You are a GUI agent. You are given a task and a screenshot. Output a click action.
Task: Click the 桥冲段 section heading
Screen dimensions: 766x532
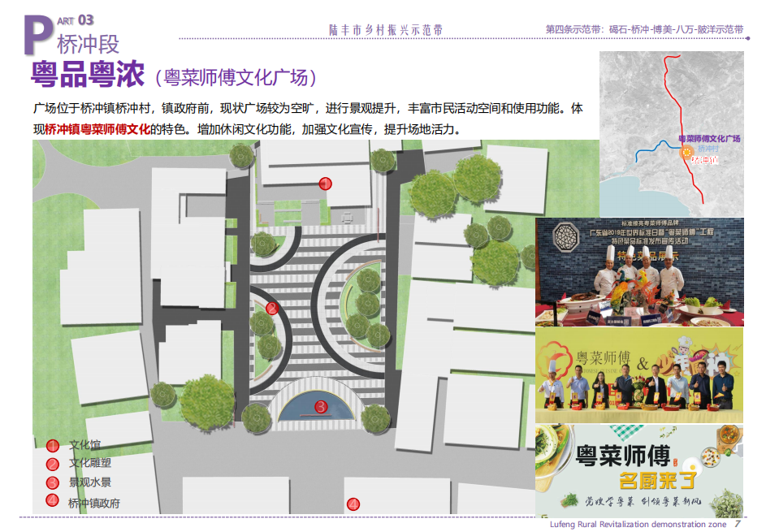[88, 43]
